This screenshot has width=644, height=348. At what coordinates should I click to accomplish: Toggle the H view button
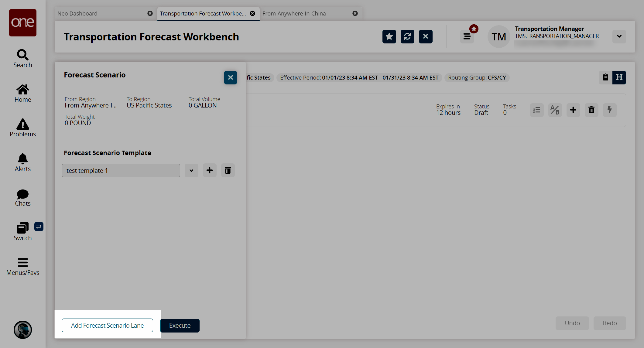619,77
